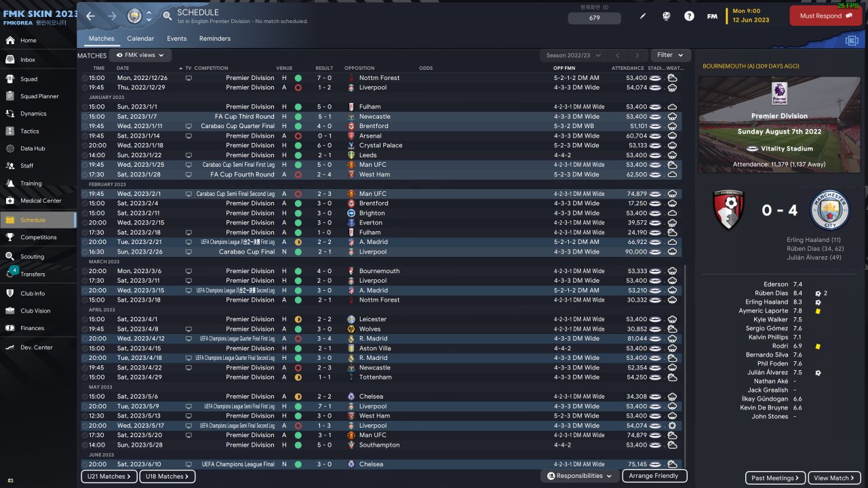Image resolution: width=868 pixels, height=488 pixels.
Task: Open the U18 Matches menu
Action: [167, 476]
